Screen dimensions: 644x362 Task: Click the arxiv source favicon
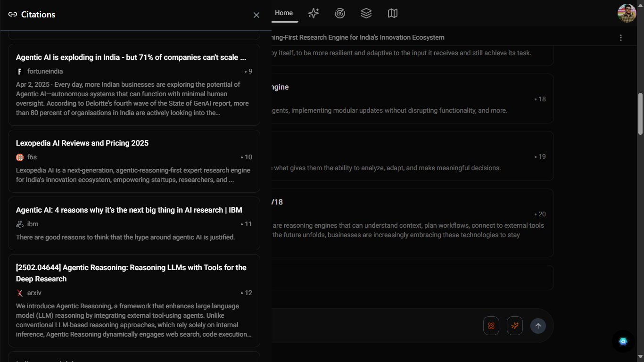tap(20, 293)
